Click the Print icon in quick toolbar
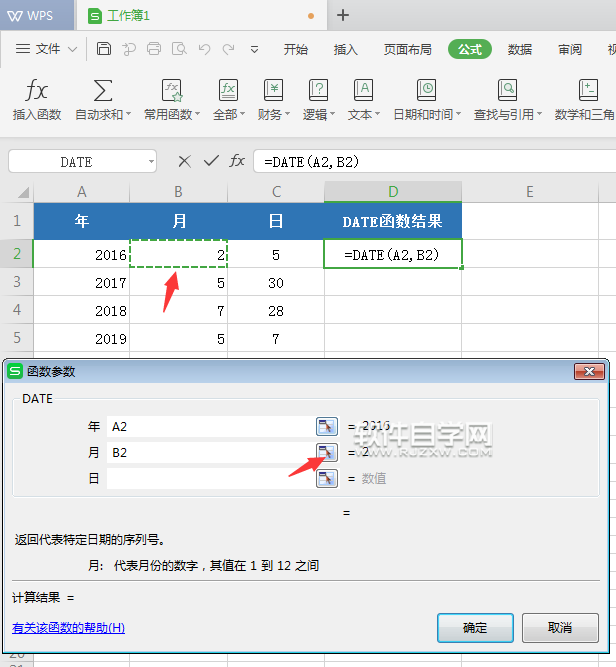The image size is (616, 667). [x=154, y=49]
